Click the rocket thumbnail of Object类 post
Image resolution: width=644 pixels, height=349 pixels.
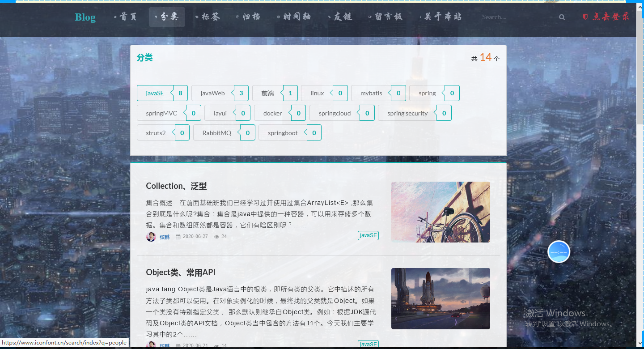tap(441, 298)
